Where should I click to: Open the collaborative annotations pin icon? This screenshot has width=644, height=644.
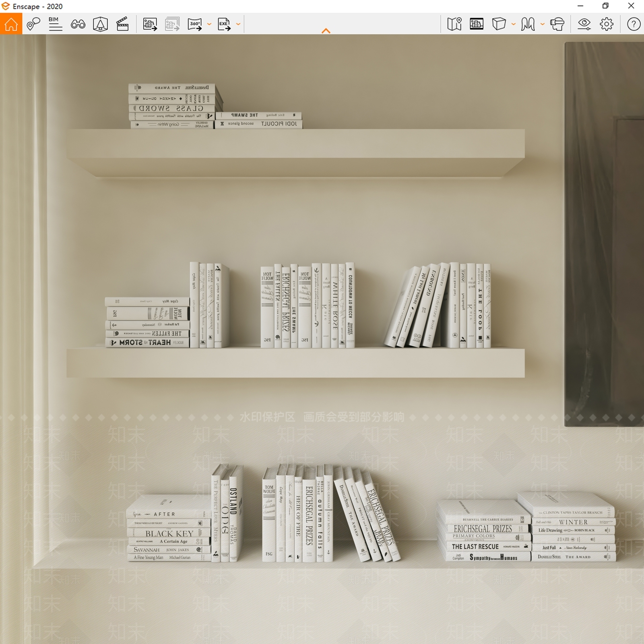coord(33,24)
